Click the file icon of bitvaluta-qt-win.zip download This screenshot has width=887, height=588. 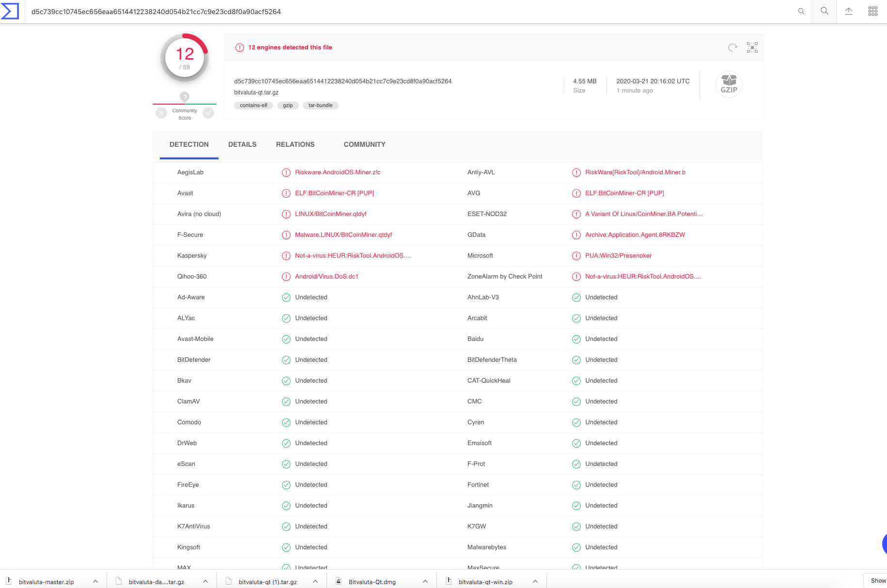449,581
